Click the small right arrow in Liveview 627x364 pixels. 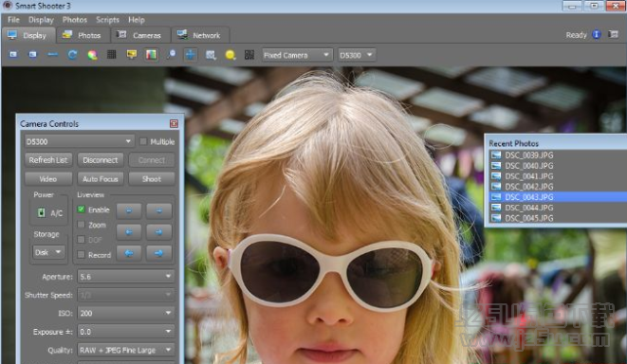point(158,210)
